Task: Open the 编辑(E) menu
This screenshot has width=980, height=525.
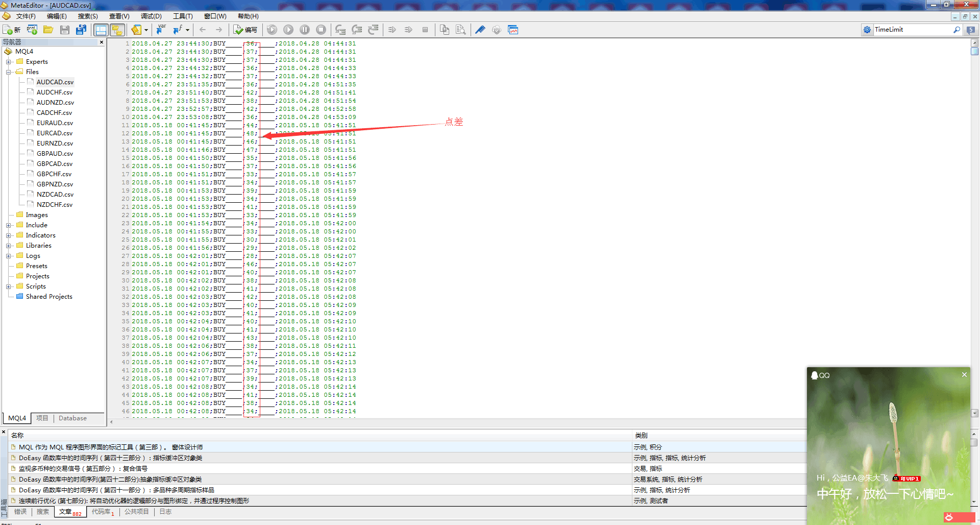Action: 57,16
